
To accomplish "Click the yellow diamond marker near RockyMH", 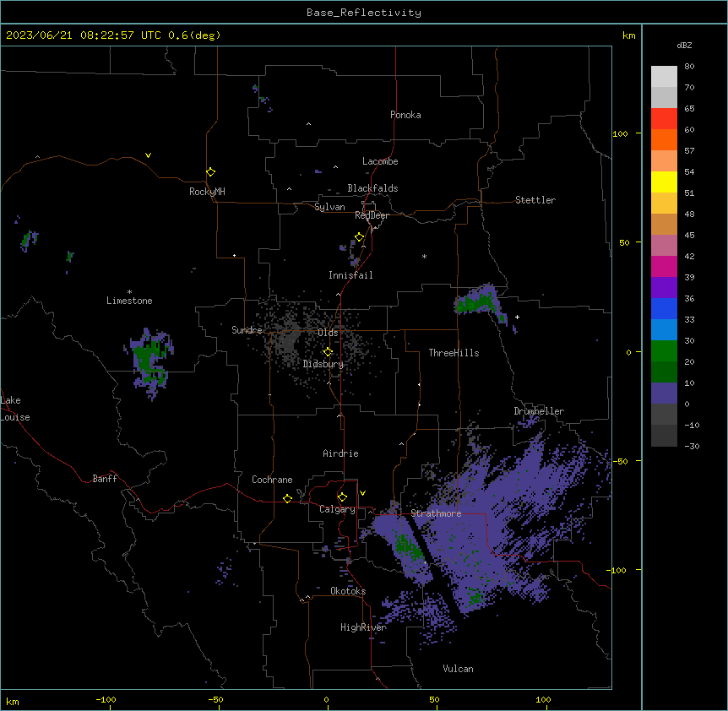I will coord(211,172).
